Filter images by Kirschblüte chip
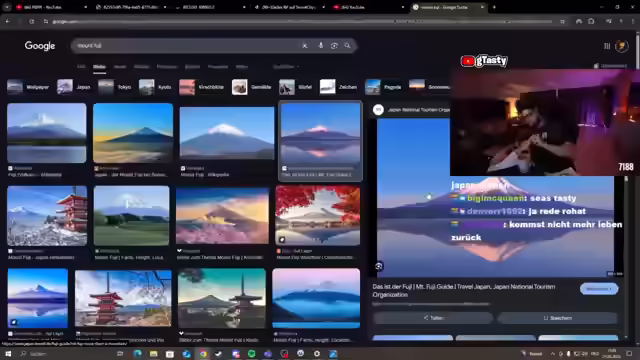Image resolution: width=640 pixels, height=360 pixels. click(202, 87)
